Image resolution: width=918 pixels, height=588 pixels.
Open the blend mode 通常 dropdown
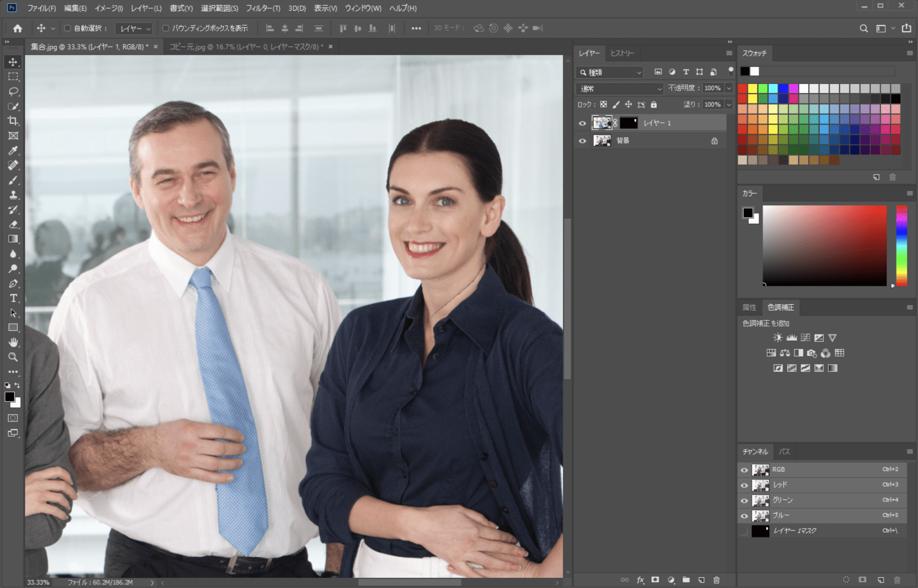point(620,89)
